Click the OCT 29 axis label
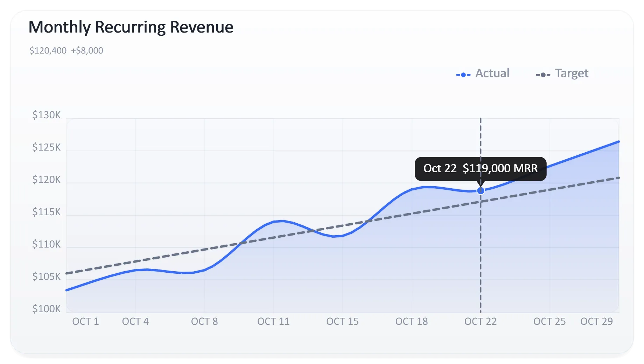The image size is (644, 364). pyautogui.click(x=597, y=321)
